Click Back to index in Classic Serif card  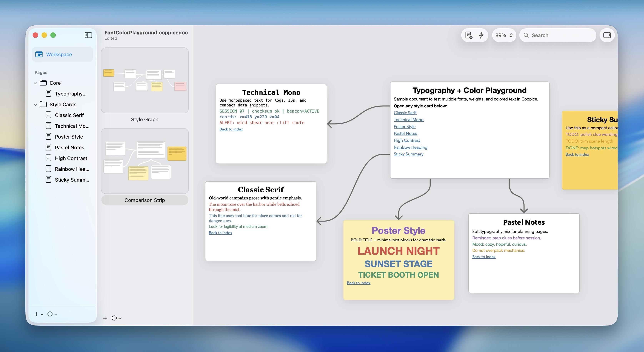coord(220,233)
